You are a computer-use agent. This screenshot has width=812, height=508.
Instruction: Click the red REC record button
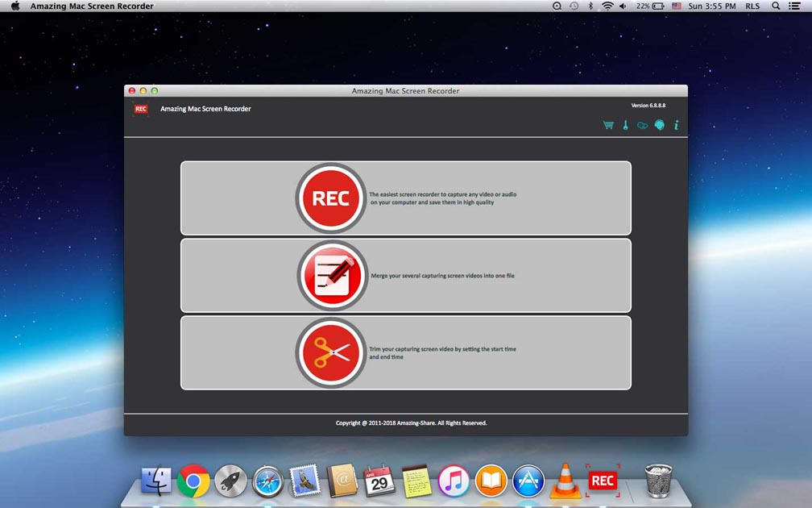[x=330, y=198]
